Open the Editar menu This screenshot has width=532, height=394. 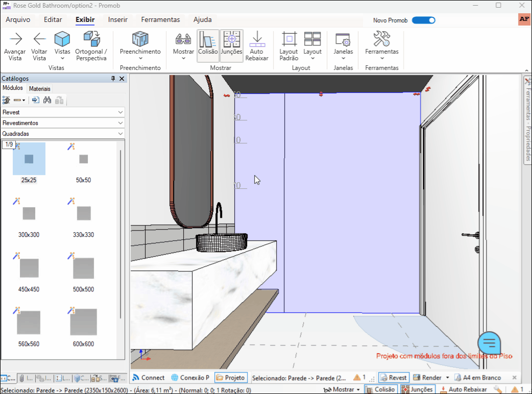pyautogui.click(x=53, y=20)
